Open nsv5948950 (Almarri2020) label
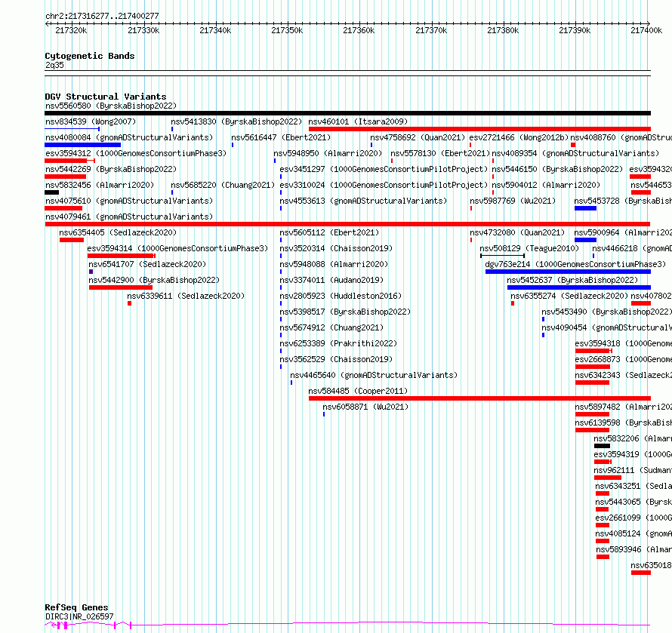 (x=328, y=153)
